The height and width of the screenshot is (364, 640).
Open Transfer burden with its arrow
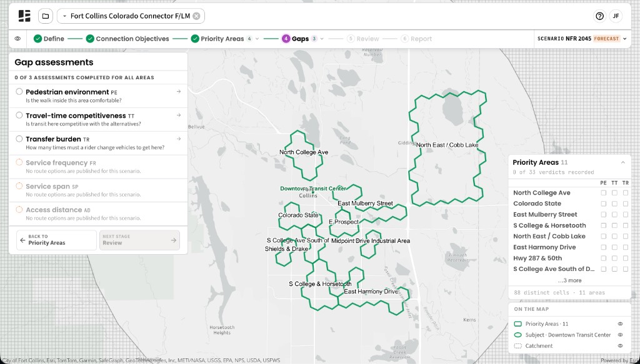pos(178,139)
